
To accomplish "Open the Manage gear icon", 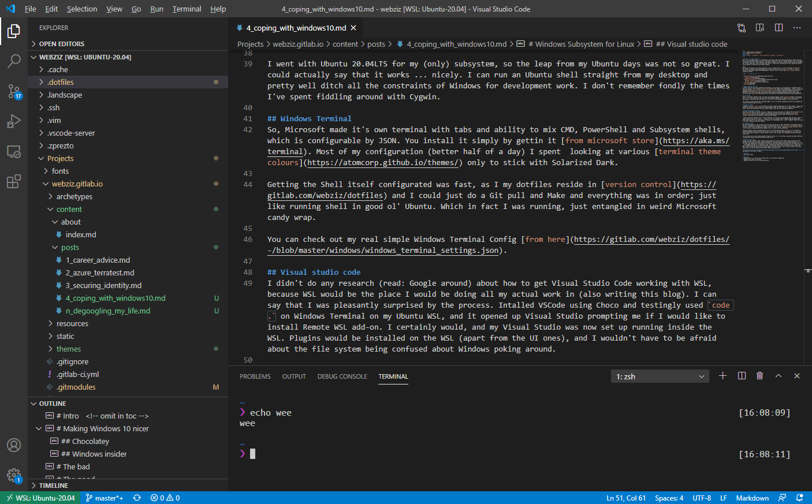I will pyautogui.click(x=14, y=476).
